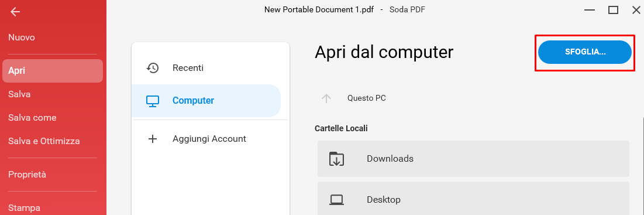Screen dimensions: 644x215
Task: Click the up arrow next to Questo PC
Action: [x=326, y=98]
